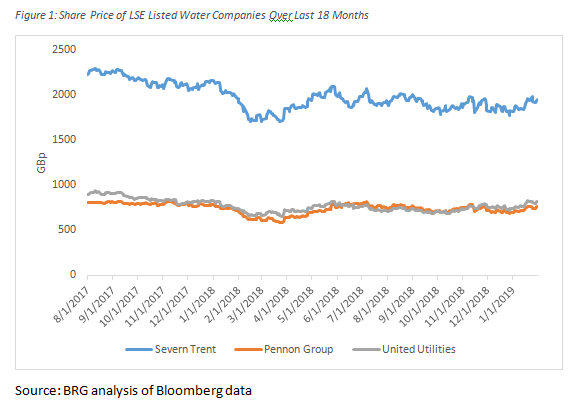Image resolution: width=579 pixels, height=405 pixels.
Task: Click the GBp vertical axis title
Action: pyautogui.click(x=41, y=163)
